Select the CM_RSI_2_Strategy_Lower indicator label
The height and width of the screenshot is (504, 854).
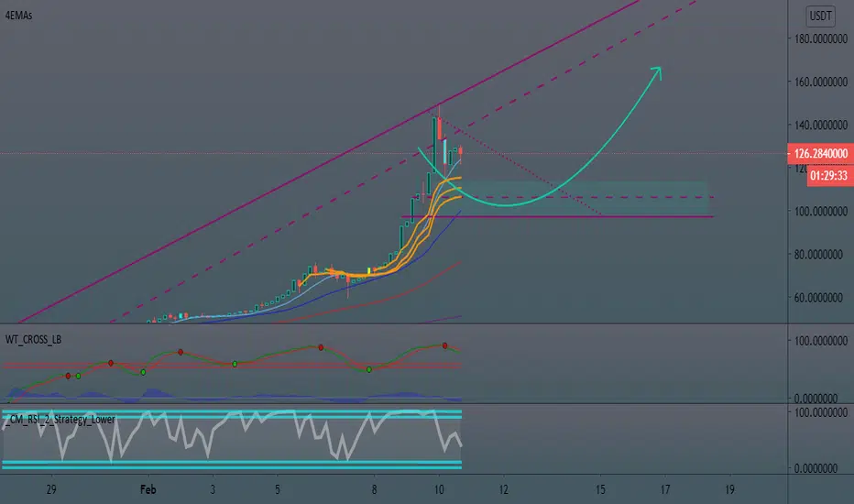pos(61,419)
